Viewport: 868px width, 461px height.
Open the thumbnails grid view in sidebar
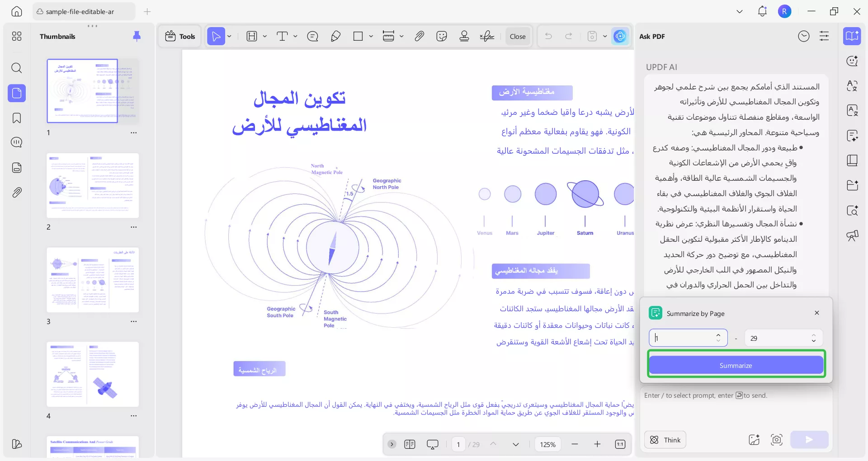click(17, 36)
